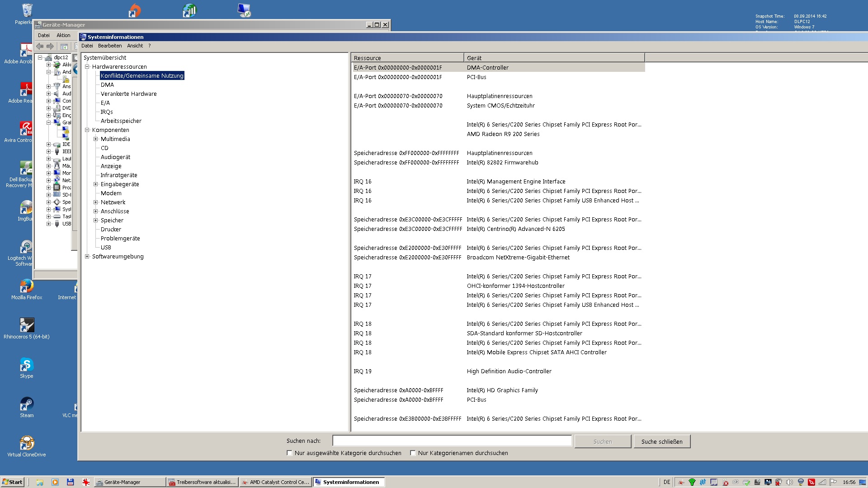Expand Multimedia under Komponenten
The height and width of the screenshot is (488, 868).
96,139
